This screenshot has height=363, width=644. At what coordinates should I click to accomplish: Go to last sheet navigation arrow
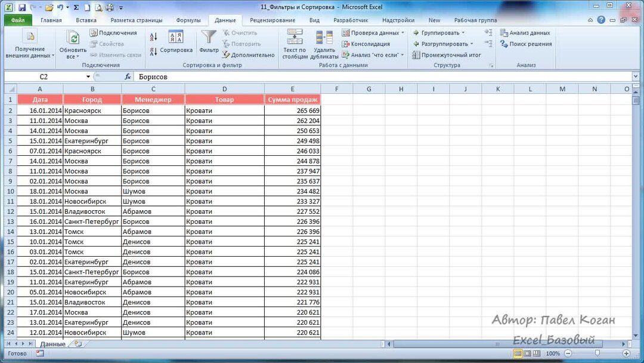[30, 344]
